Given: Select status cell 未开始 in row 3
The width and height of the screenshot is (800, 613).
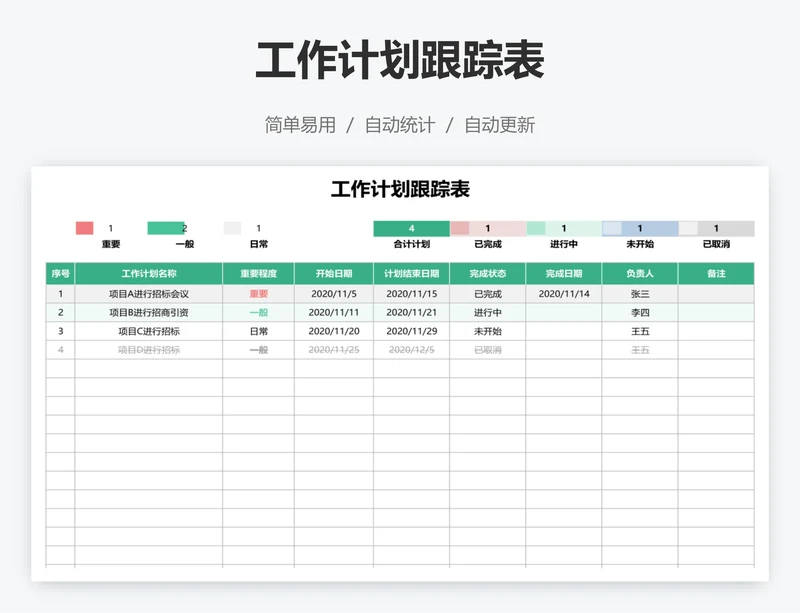Looking at the screenshot, I should [488, 331].
